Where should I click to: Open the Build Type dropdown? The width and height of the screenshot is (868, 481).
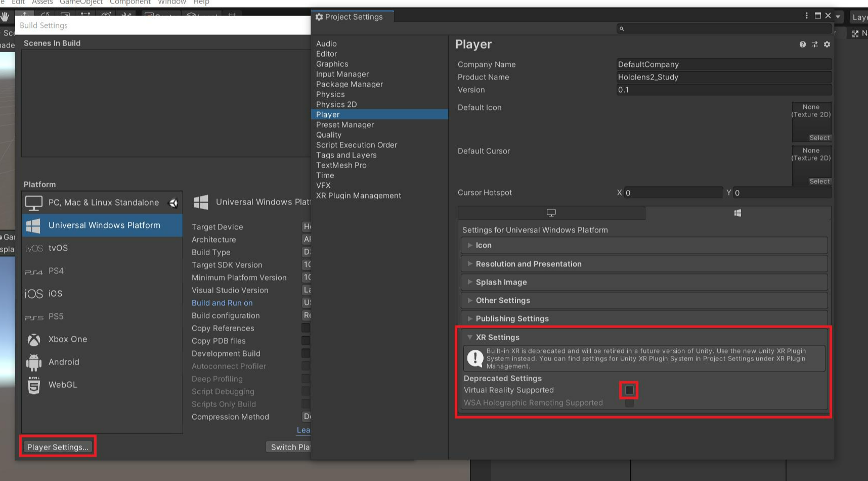point(307,252)
